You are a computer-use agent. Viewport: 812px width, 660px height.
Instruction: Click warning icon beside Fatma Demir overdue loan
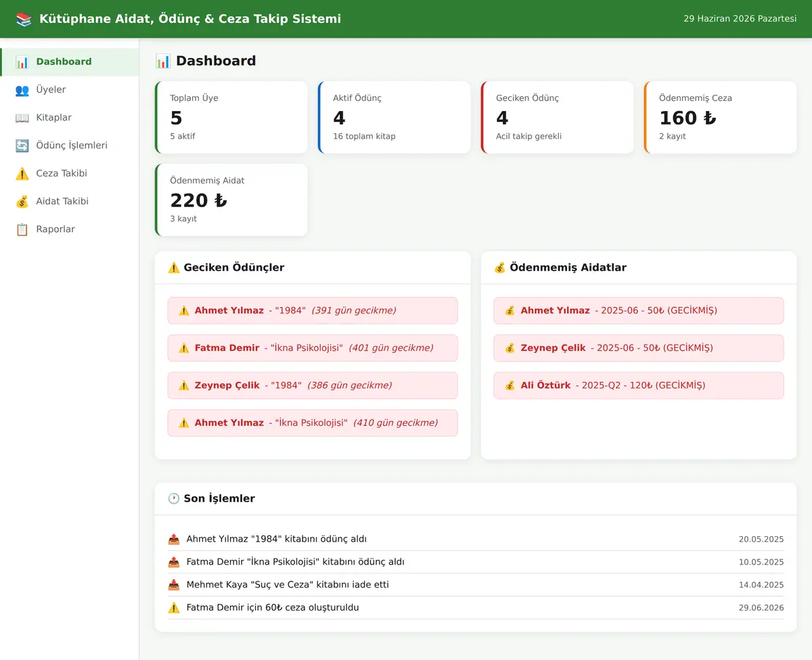coord(184,348)
